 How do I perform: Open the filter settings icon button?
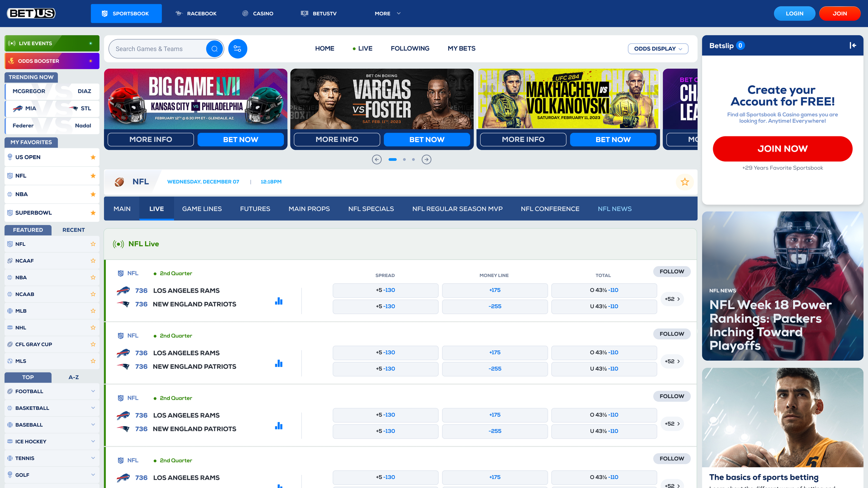(237, 49)
